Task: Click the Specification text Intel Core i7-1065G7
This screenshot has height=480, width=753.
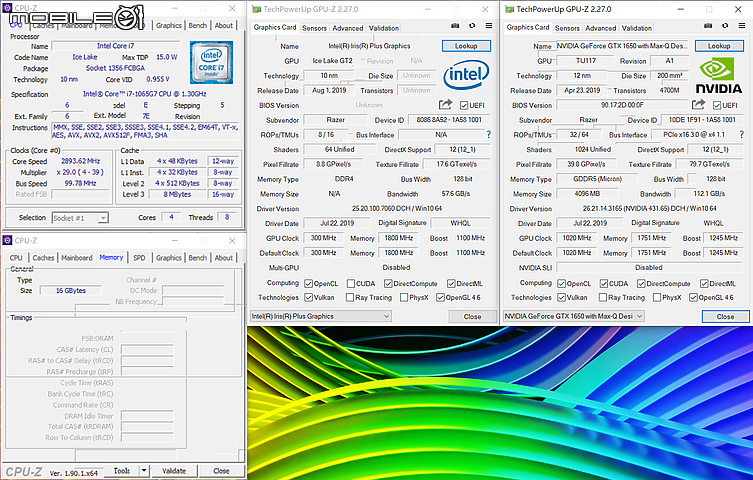Action: [145, 94]
